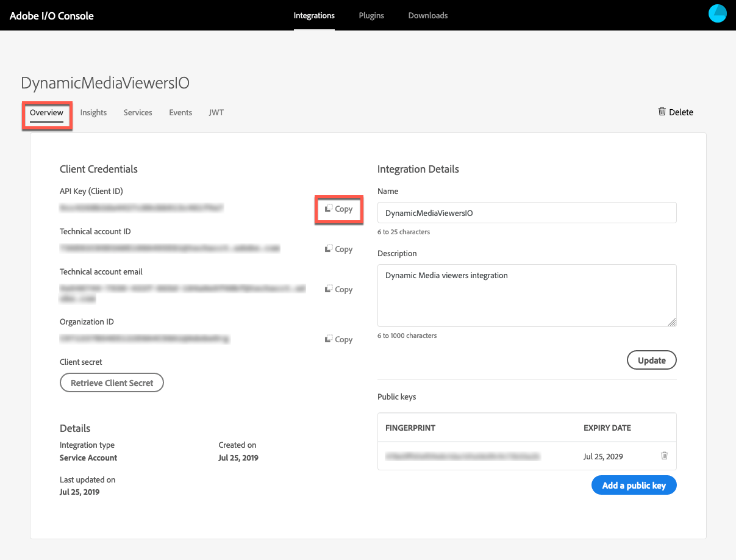Copy the Technical account email
736x560 pixels.
tap(339, 289)
